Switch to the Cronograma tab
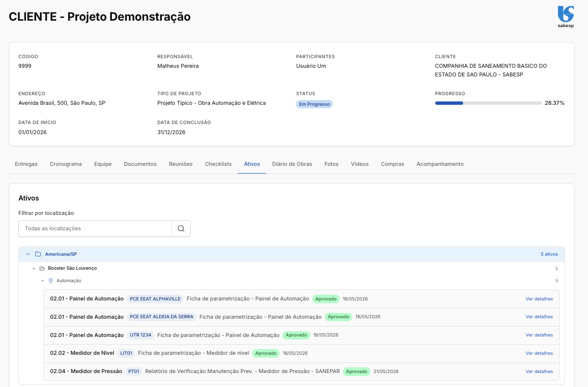The height and width of the screenshot is (387, 588). pos(66,164)
